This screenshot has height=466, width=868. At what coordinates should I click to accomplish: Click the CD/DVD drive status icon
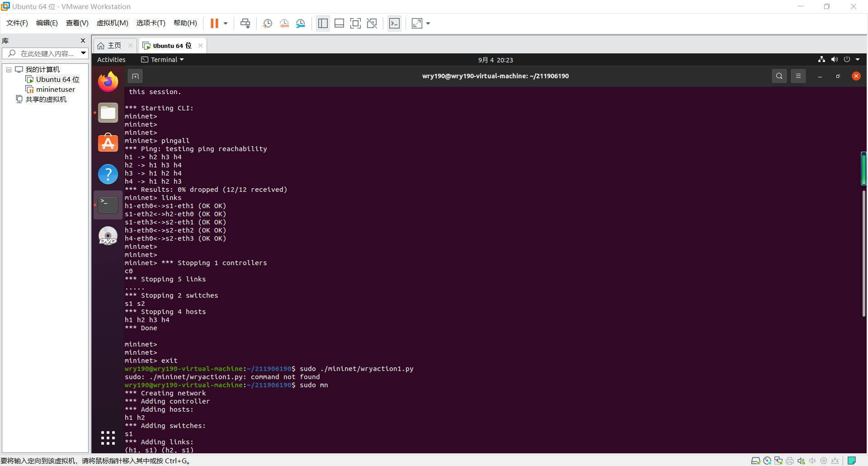click(x=767, y=461)
